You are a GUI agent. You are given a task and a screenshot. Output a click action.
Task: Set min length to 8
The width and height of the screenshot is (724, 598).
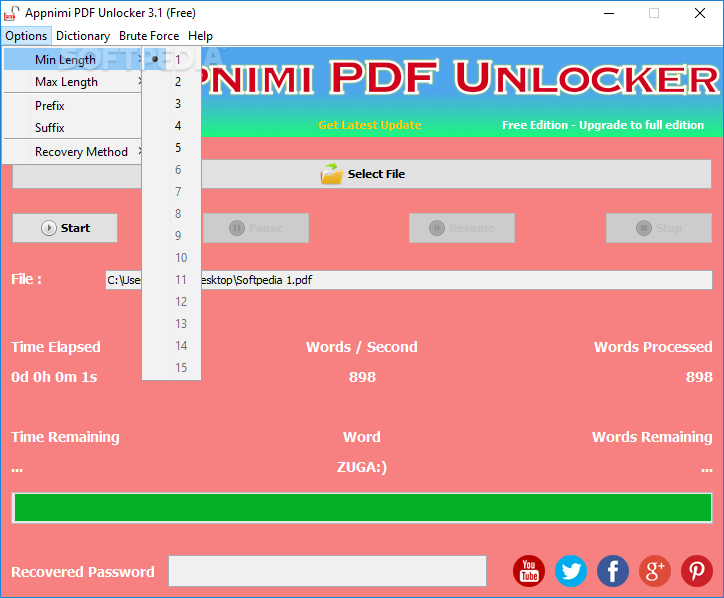172,214
